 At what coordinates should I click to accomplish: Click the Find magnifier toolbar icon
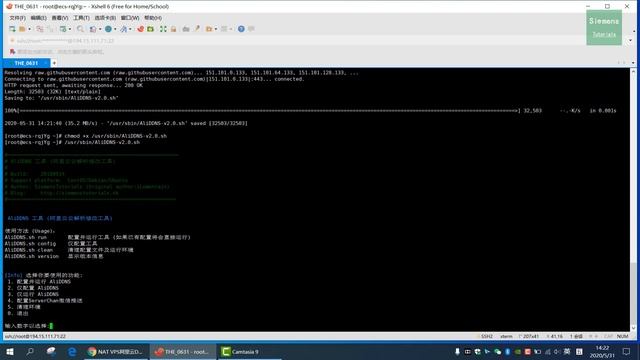tap(80, 29)
